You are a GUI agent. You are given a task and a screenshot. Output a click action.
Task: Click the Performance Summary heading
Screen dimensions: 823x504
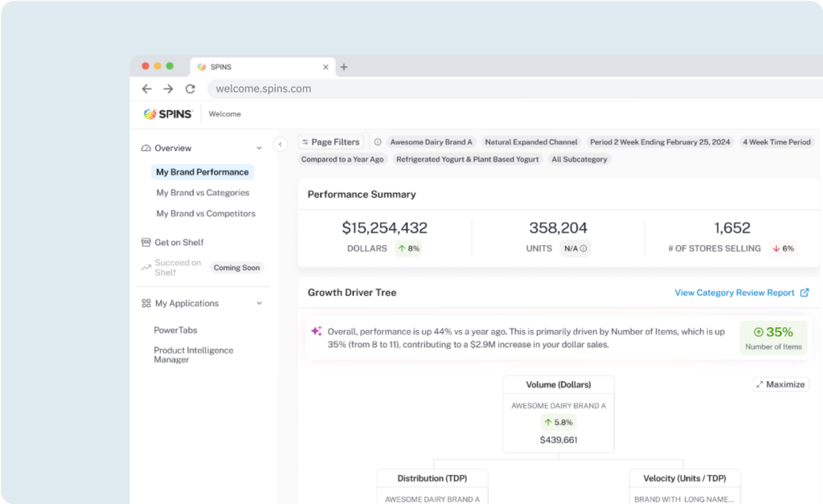(362, 195)
